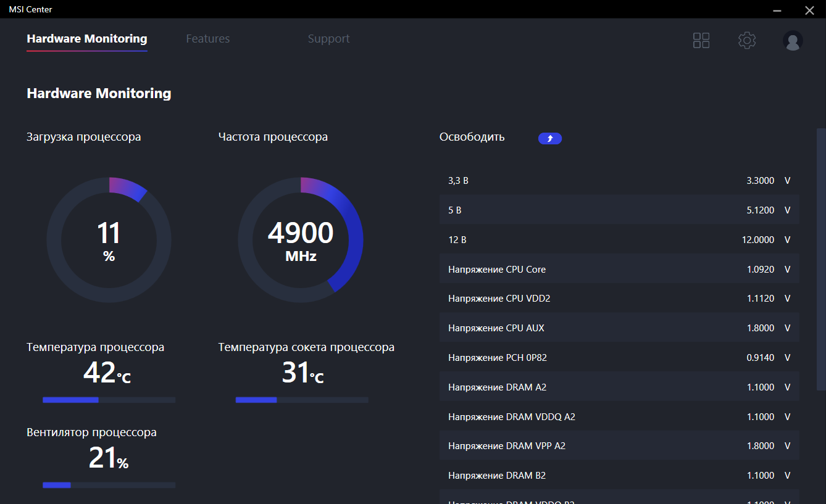
Task: Select the 5 В row label
Action: [455, 210]
